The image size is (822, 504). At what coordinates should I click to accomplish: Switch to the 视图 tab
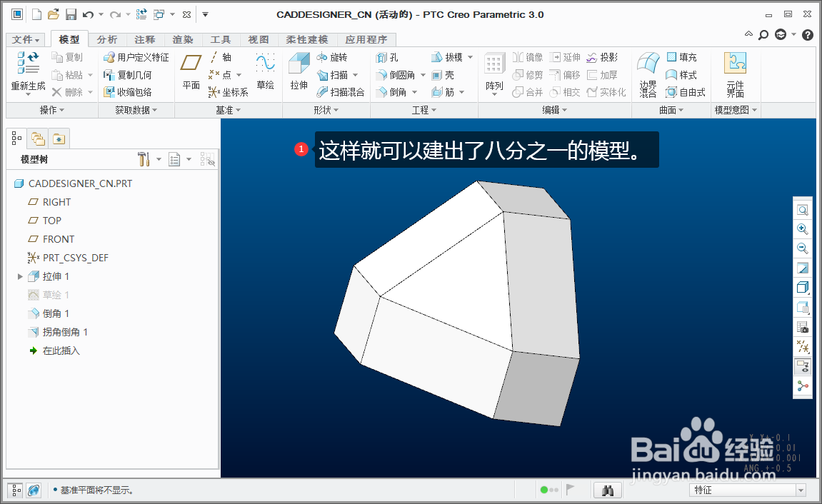pos(259,39)
